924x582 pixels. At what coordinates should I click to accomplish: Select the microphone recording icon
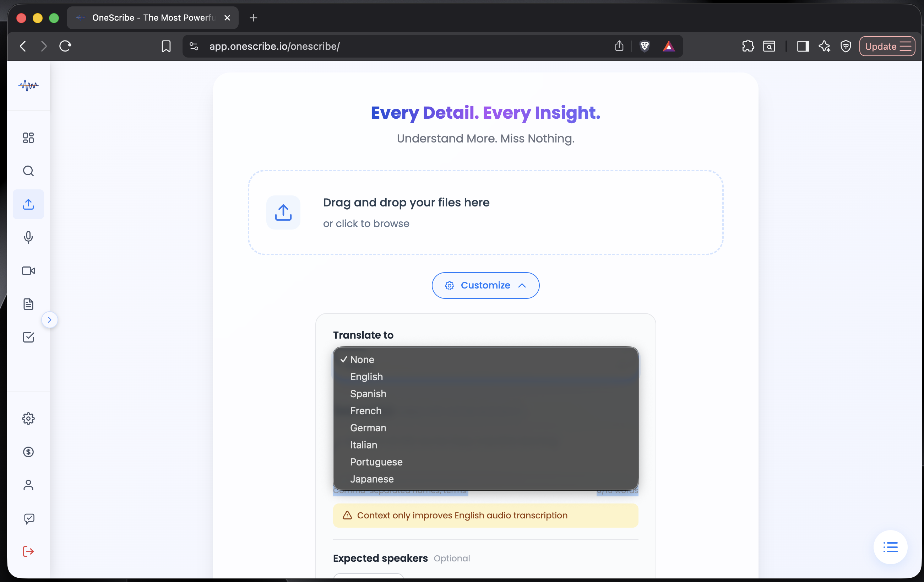click(x=28, y=237)
